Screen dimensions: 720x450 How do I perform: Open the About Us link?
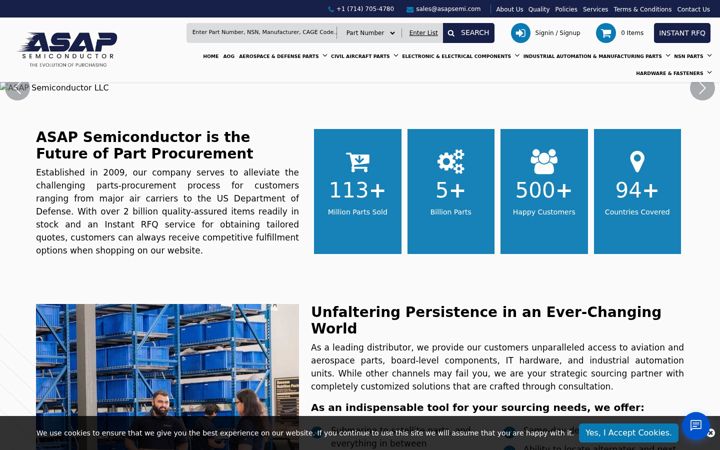click(x=509, y=9)
